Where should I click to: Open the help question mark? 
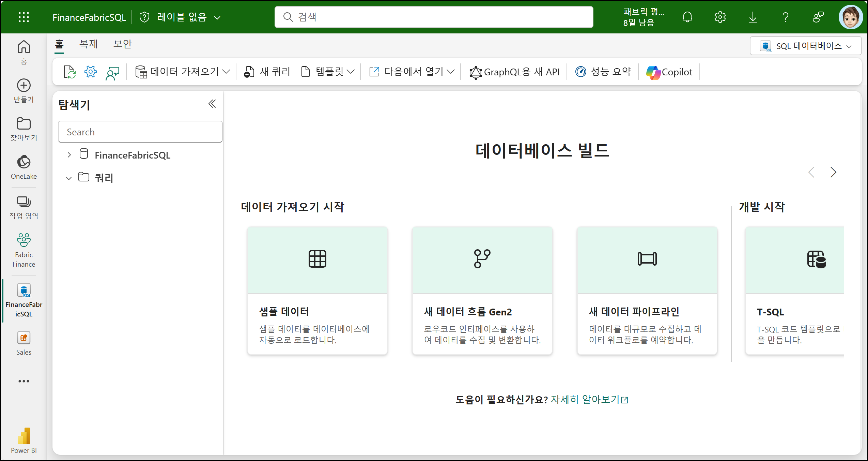[x=786, y=17]
